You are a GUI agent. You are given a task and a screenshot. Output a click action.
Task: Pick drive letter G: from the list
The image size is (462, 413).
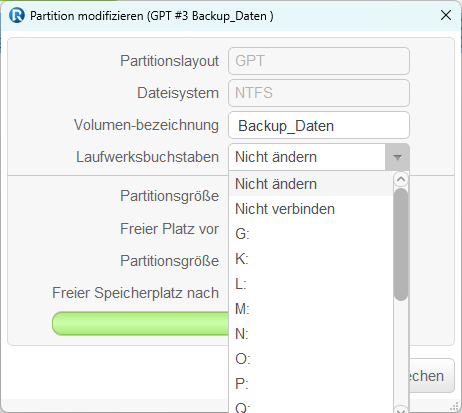click(311, 234)
